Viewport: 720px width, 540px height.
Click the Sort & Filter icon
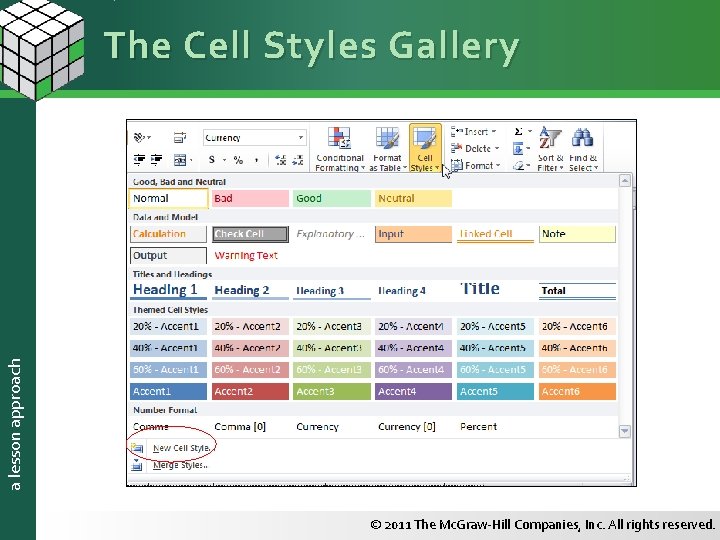(x=551, y=138)
